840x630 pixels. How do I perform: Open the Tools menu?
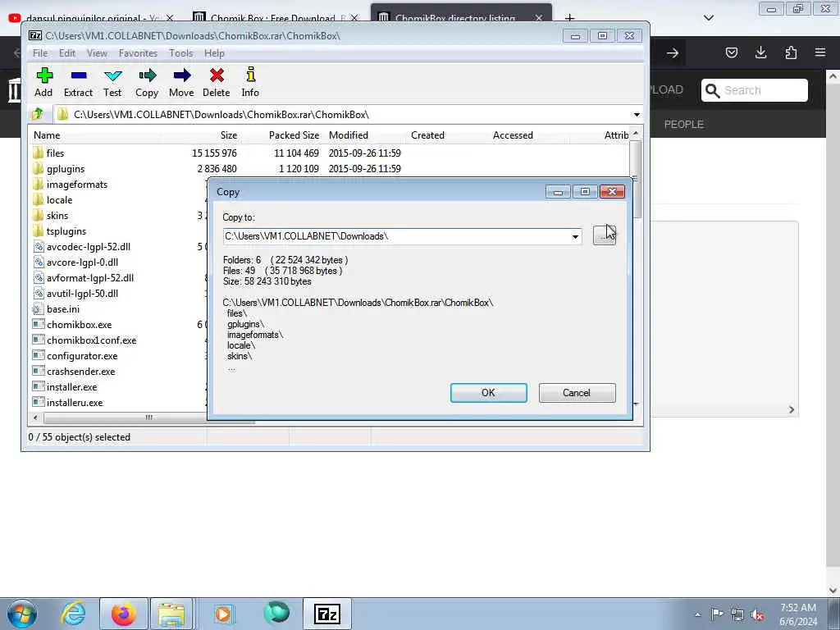(181, 53)
